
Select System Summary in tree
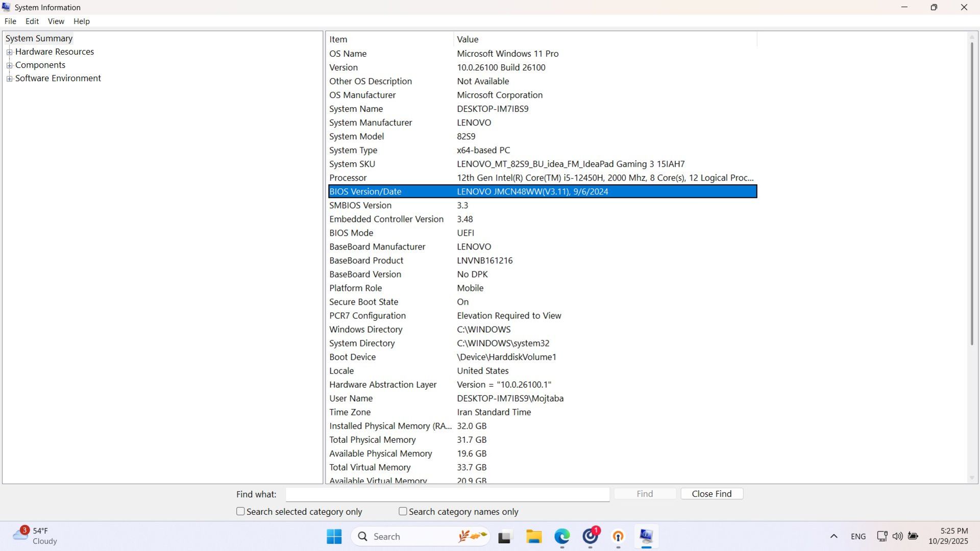(39, 39)
